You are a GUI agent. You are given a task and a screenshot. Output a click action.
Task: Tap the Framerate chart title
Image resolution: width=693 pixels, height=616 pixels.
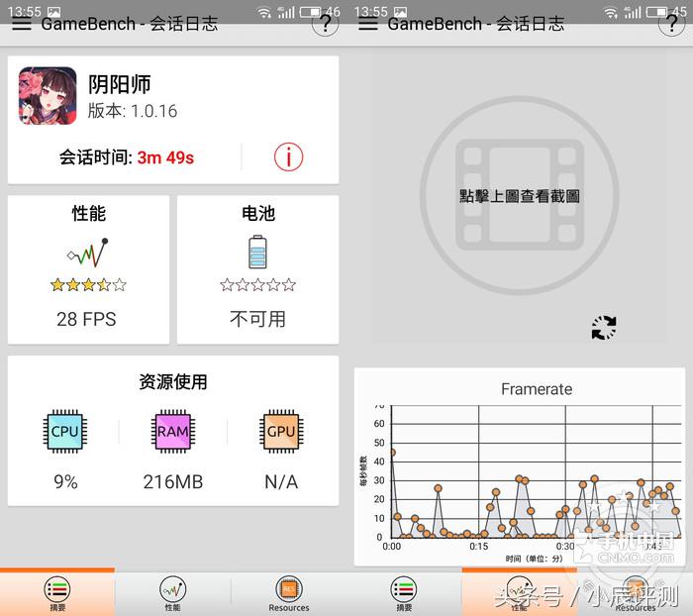tap(537, 389)
